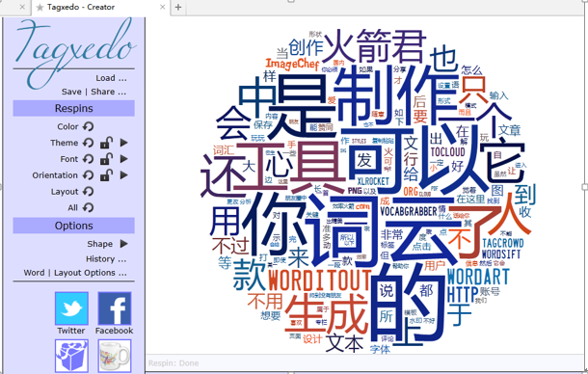The width and height of the screenshot is (588, 374).
Task: Open a new browser tab with plus
Action: tap(178, 7)
